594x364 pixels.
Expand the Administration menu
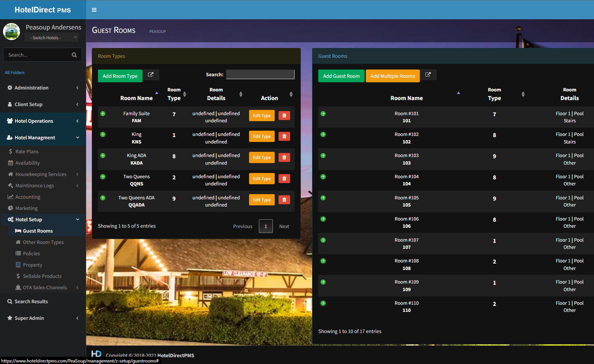tap(43, 88)
